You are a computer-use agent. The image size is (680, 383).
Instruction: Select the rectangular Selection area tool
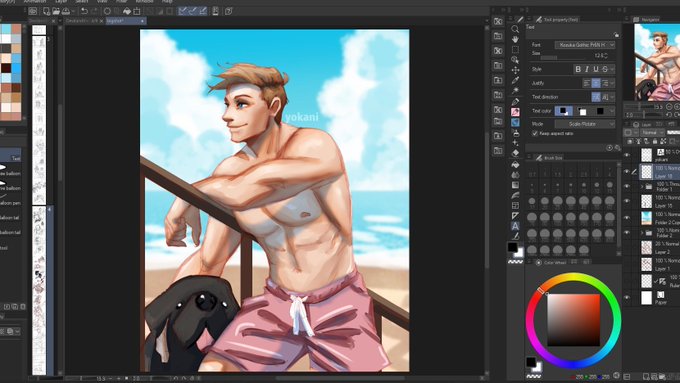click(x=515, y=49)
